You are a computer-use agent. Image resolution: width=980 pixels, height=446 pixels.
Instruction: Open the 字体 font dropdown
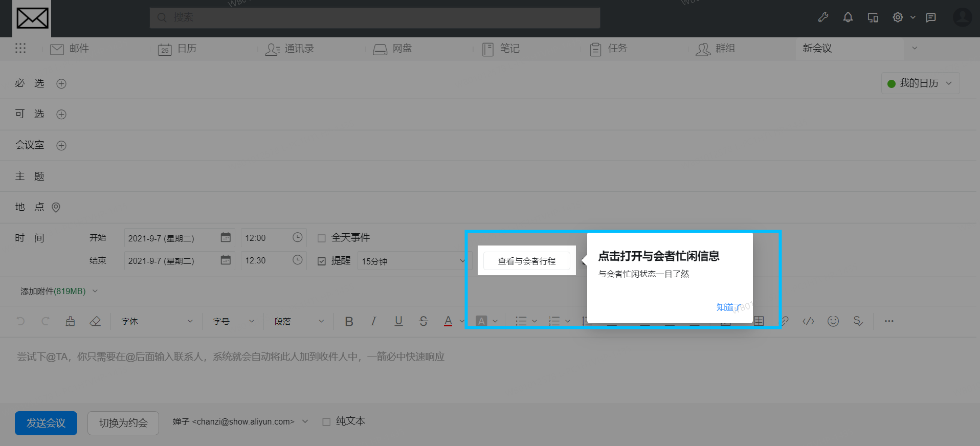[x=157, y=321]
